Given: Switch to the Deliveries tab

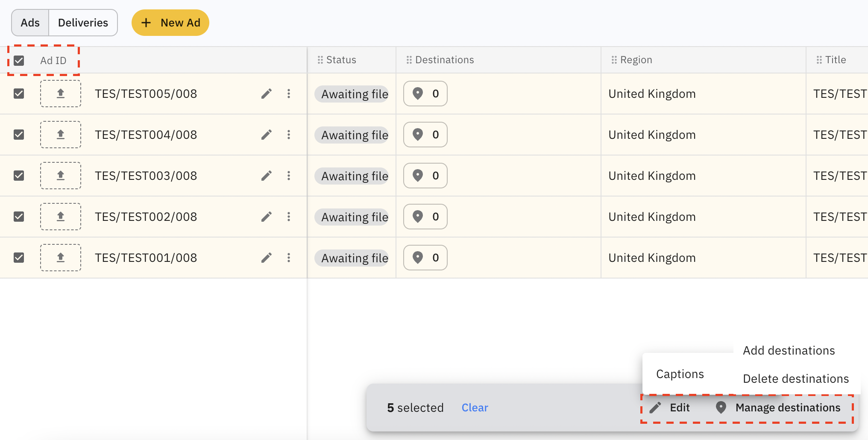Looking at the screenshot, I should [83, 23].
